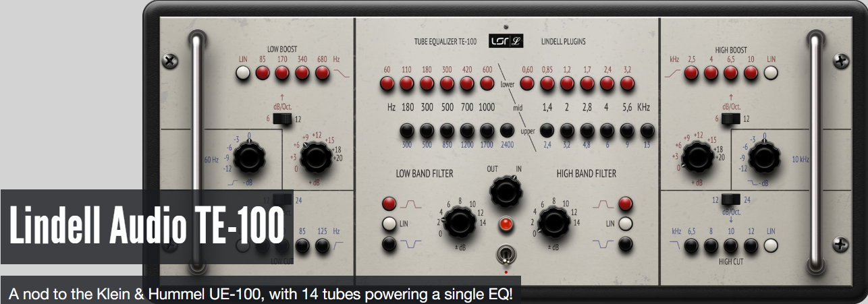Select the Low Boost LIN white button

(x=243, y=73)
